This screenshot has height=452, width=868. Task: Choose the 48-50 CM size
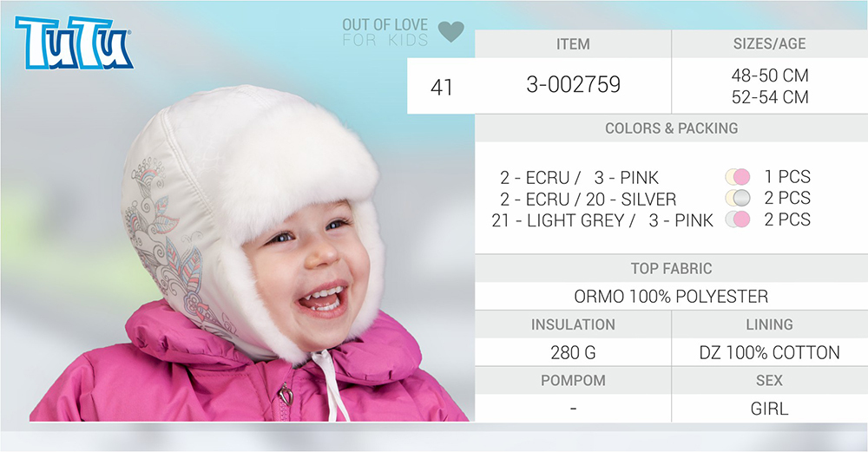coord(770,75)
